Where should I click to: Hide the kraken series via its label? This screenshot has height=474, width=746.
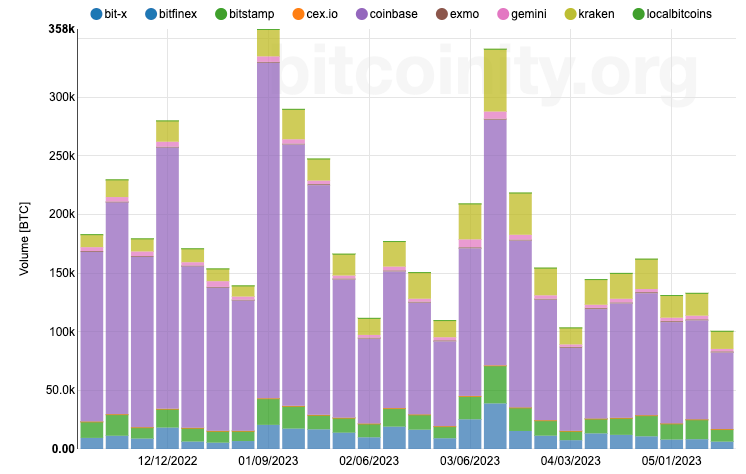596,14
